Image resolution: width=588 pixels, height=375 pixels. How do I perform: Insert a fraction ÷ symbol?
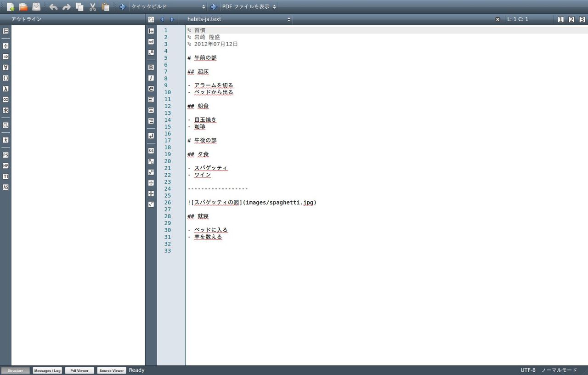tap(151, 183)
